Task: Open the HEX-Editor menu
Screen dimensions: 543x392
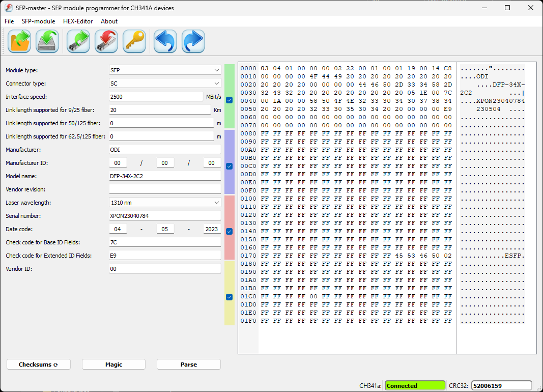Action: [78, 21]
